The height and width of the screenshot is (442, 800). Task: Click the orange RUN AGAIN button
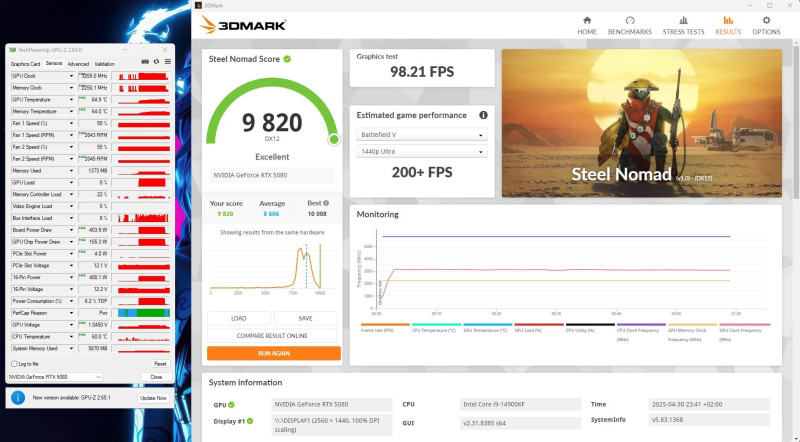(x=274, y=353)
